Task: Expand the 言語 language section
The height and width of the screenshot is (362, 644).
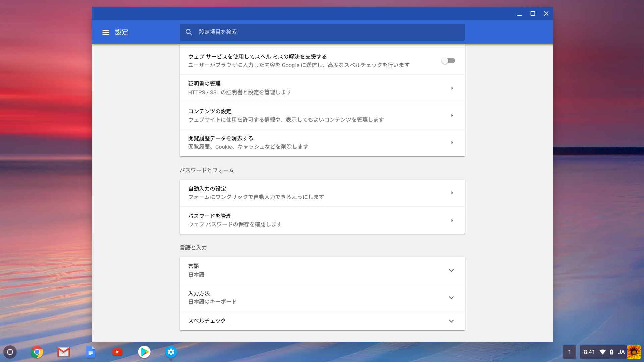Action: pyautogui.click(x=452, y=270)
